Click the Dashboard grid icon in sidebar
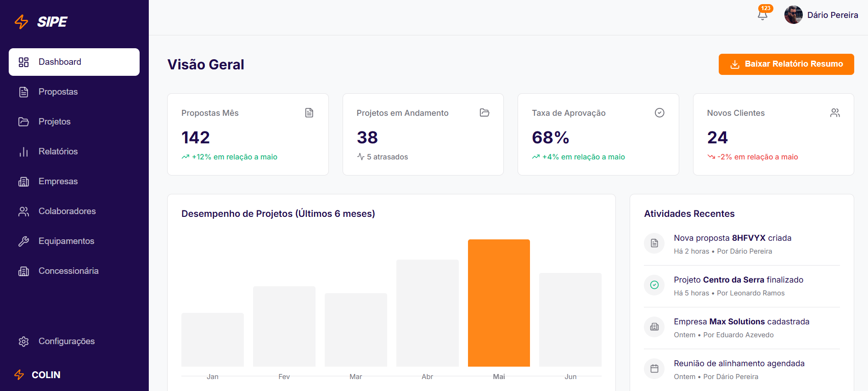The height and width of the screenshot is (391, 868). click(x=23, y=62)
